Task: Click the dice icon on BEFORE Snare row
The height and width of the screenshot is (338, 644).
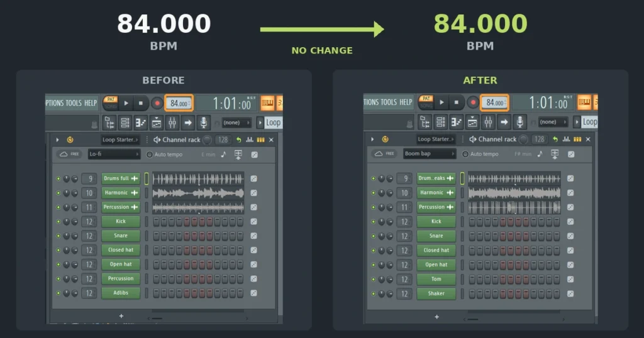Action: coord(254,236)
